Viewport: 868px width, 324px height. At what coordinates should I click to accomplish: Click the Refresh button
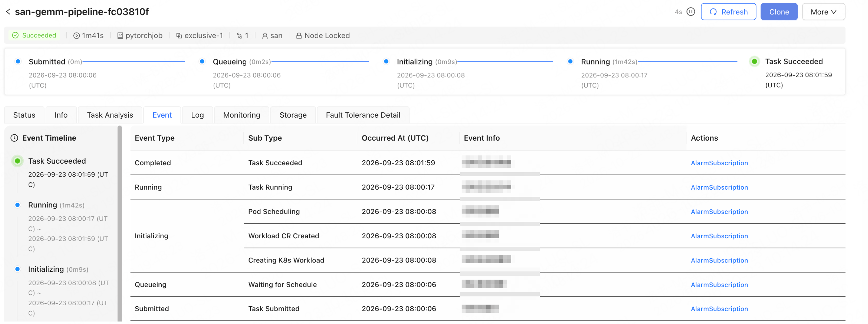tap(728, 12)
